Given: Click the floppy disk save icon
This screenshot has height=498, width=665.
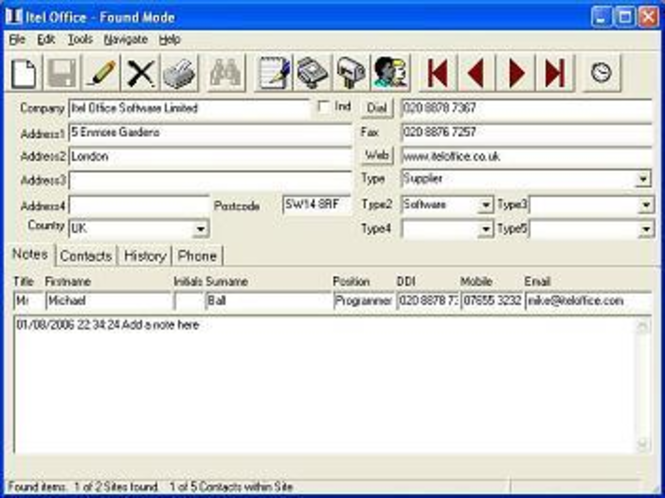Looking at the screenshot, I should (x=62, y=73).
